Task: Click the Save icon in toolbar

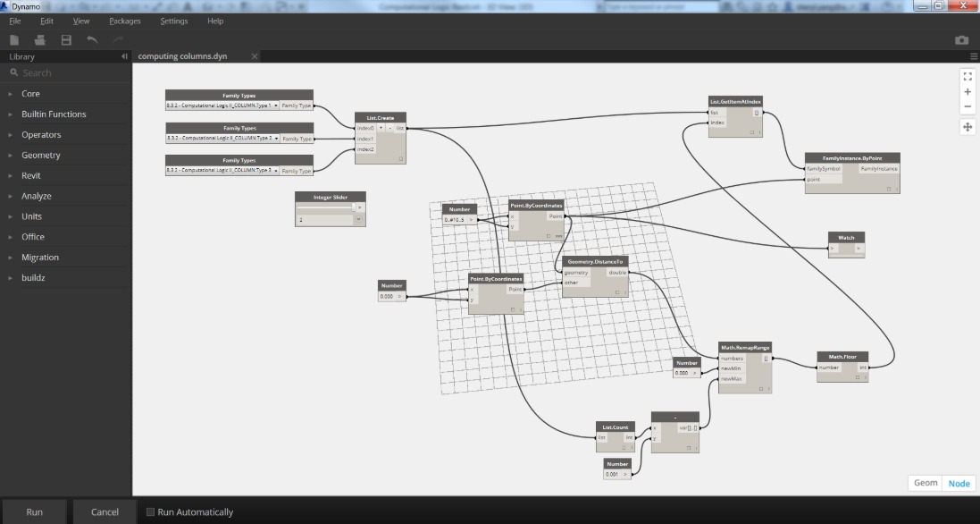Action: (x=66, y=40)
